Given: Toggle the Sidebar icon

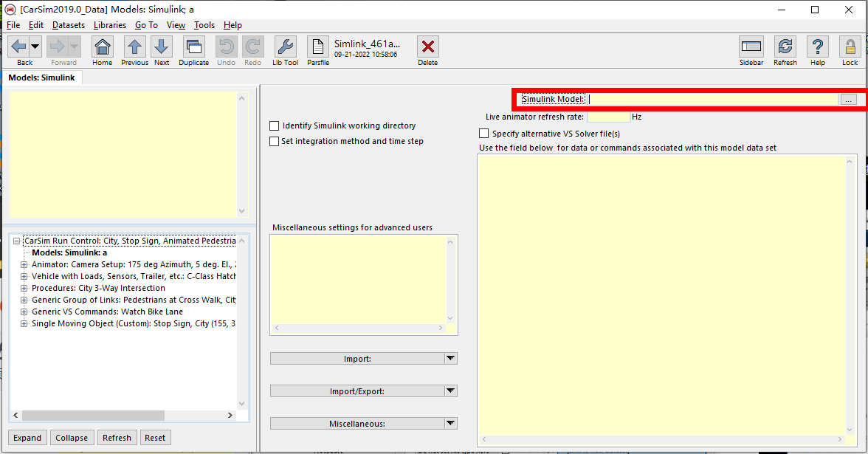Looking at the screenshot, I should pyautogui.click(x=751, y=47).
